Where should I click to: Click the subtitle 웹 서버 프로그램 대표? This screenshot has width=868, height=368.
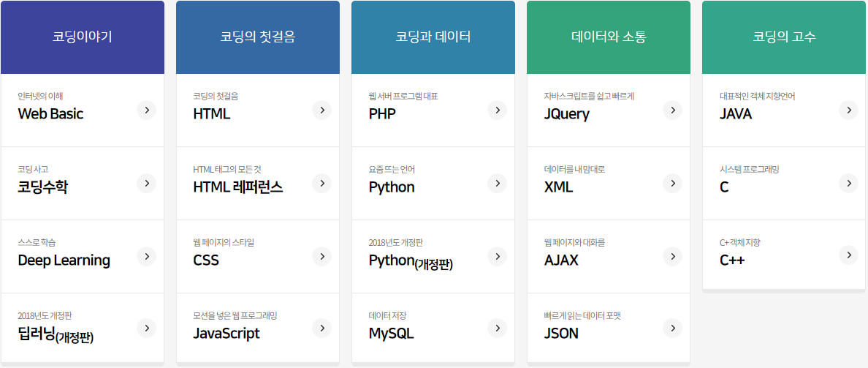[x=403, y=96]
